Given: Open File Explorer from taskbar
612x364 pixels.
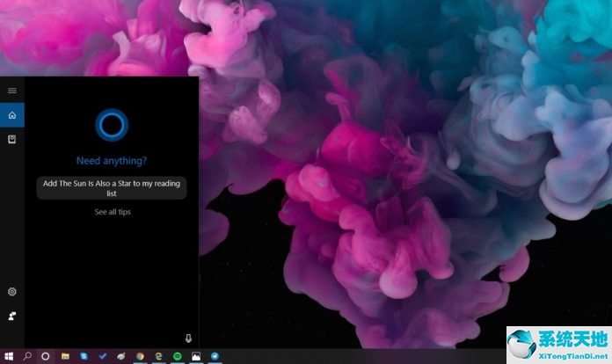Looking at the screenshot, I should (x=65, y=356).
